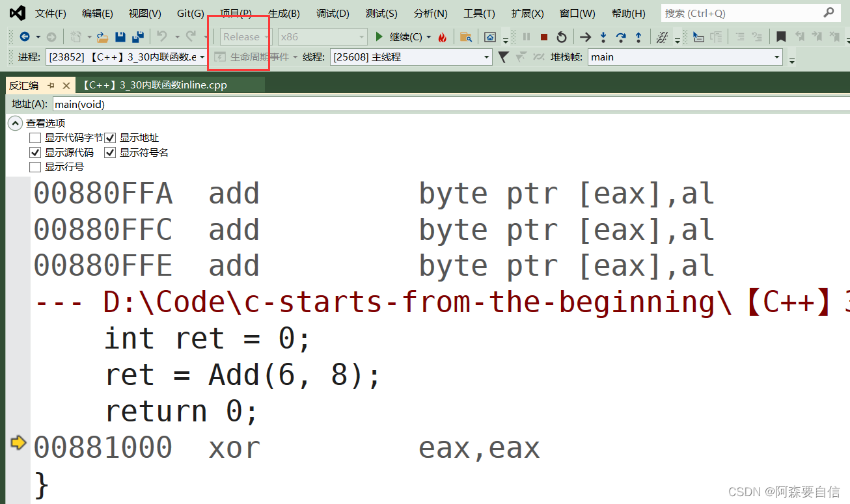Viewport: 850px width, 504px height.
Task: Click the search magnifier icon in the search box
Action: click(x=829, y=12)
